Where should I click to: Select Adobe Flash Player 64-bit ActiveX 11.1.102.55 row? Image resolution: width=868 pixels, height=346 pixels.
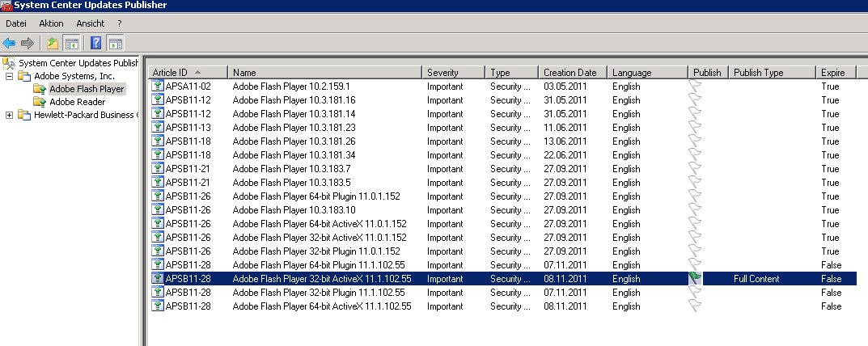322,306
